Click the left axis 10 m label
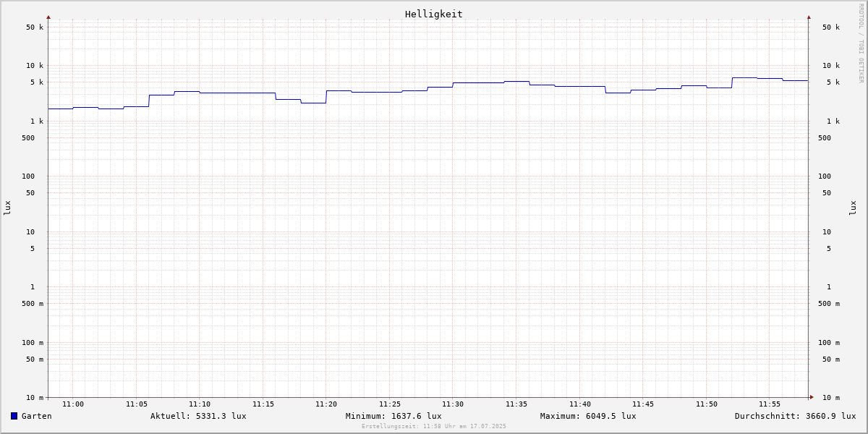Screen dimensions: 868x434 [x=35, y=398]
